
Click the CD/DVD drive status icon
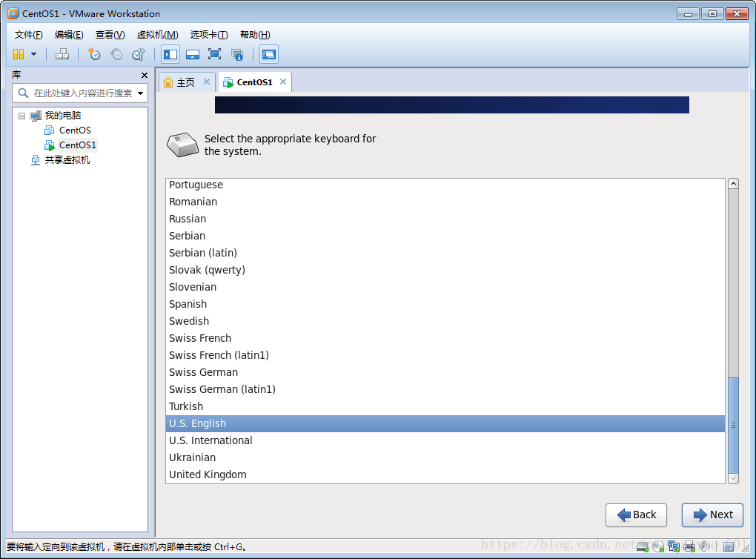658,546
